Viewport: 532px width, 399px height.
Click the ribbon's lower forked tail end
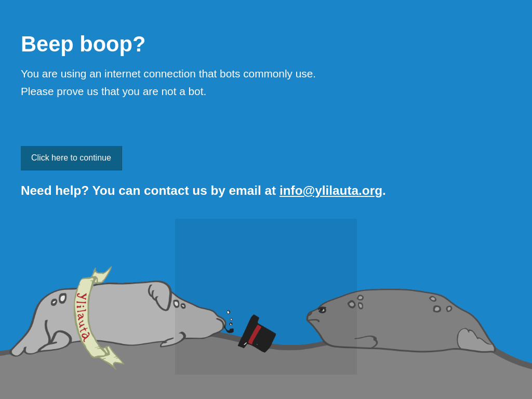[x=111, y=357]
